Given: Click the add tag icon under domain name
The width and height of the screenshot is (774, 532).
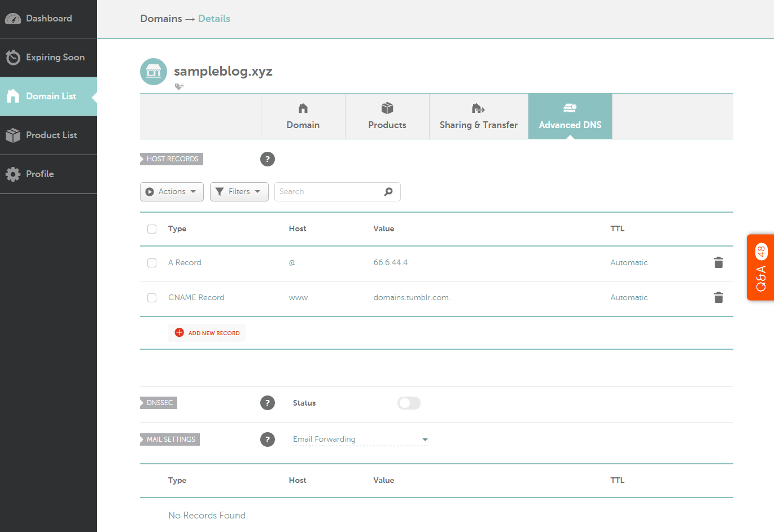Looking at the screenshot, I should (x=179, y=86).
